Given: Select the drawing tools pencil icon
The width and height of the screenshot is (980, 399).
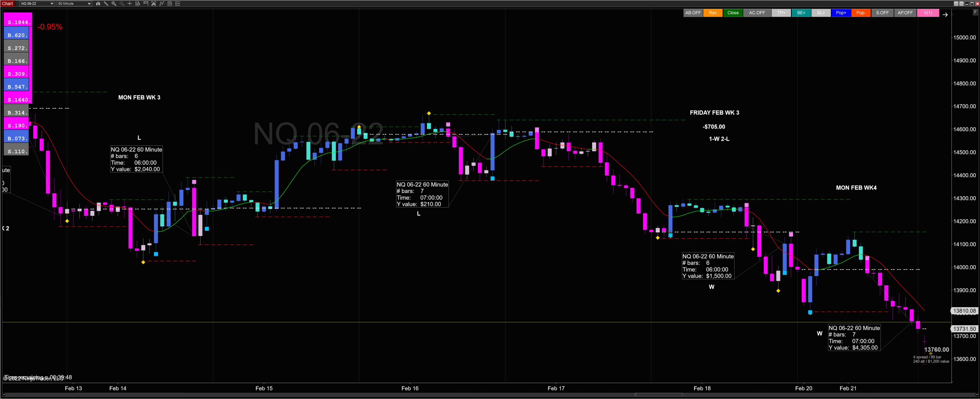Looking at the screenshot, I should (x=106, y=3).
